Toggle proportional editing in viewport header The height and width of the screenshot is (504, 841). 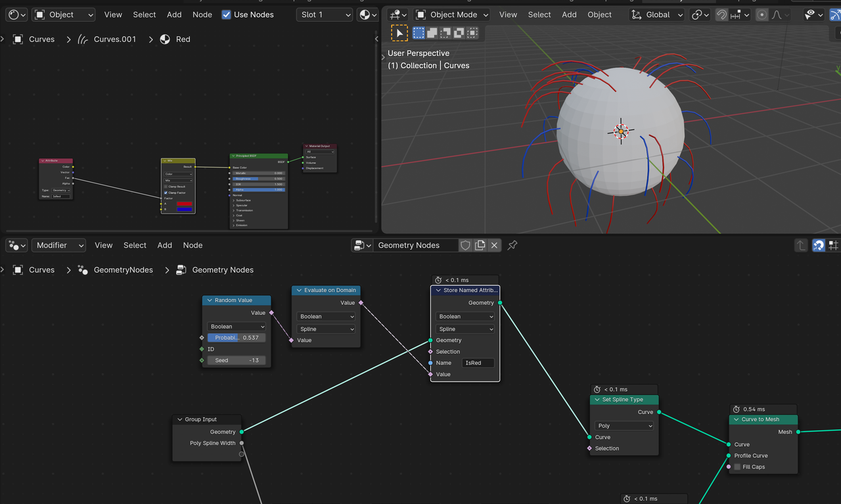761,14
